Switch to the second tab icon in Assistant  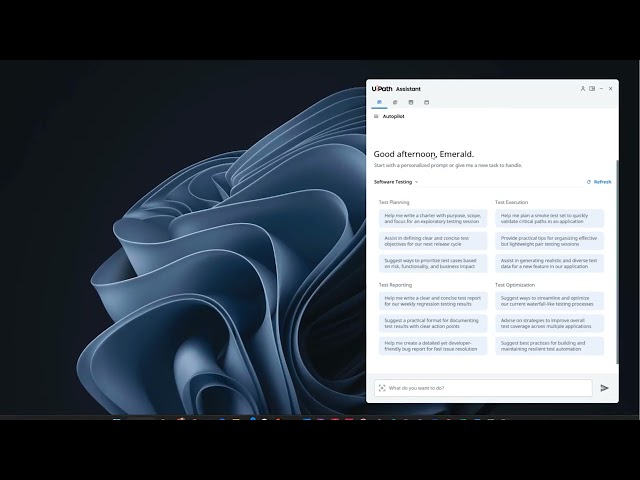click(395, 102)
